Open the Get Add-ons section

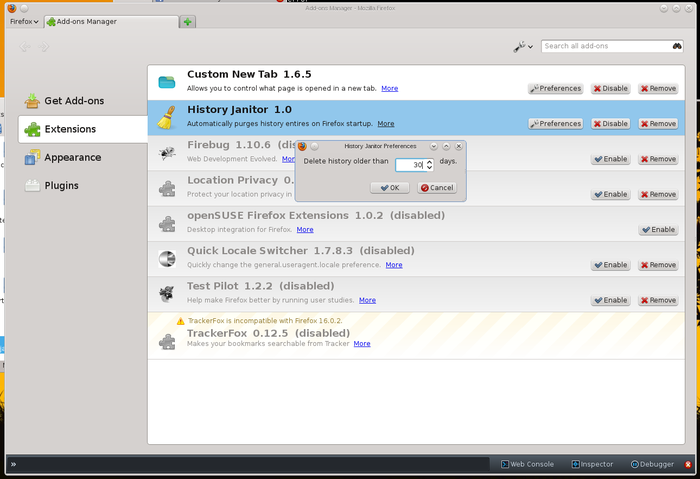click(65, 101)
